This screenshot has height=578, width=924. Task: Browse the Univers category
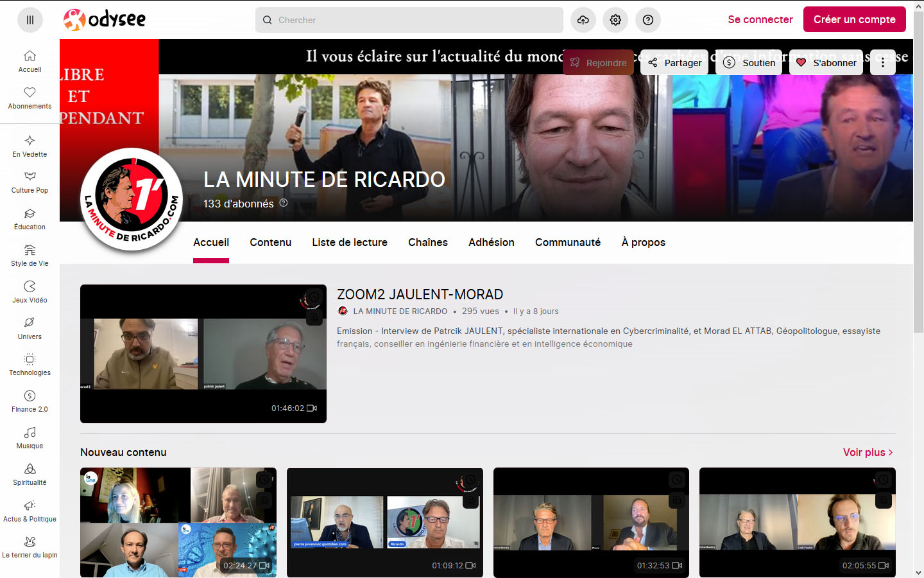[30, 329]
